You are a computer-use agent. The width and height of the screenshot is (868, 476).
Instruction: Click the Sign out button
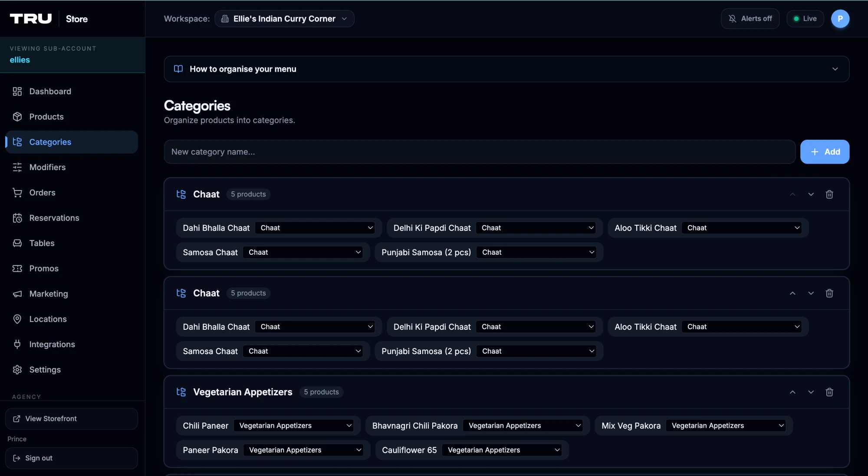click(72, 458)
